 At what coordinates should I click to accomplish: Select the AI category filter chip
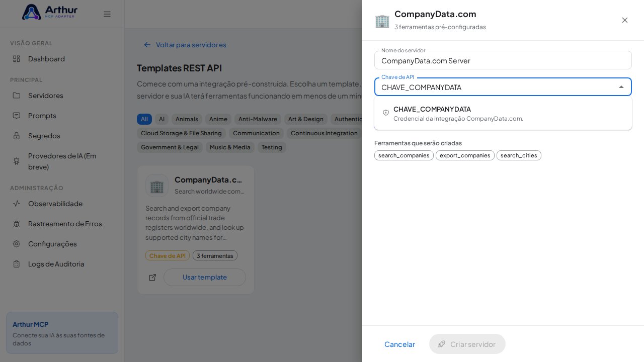tap(162, 119)
